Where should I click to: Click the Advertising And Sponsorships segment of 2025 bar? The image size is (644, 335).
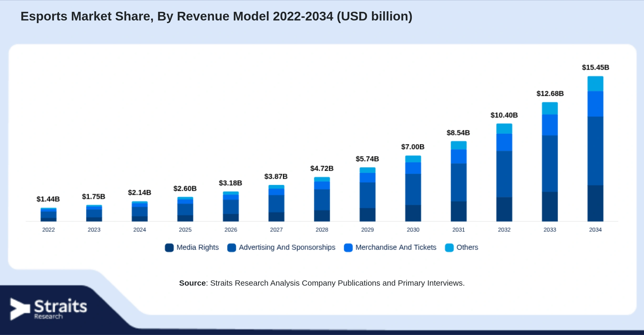tap(185, 210)
